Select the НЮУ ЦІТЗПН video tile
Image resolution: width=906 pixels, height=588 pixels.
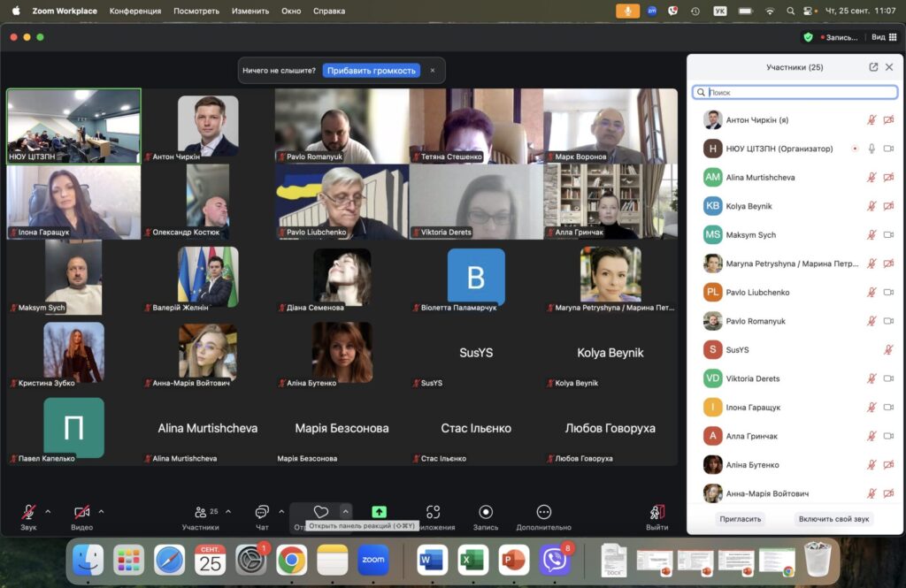(x=73, y=126)
